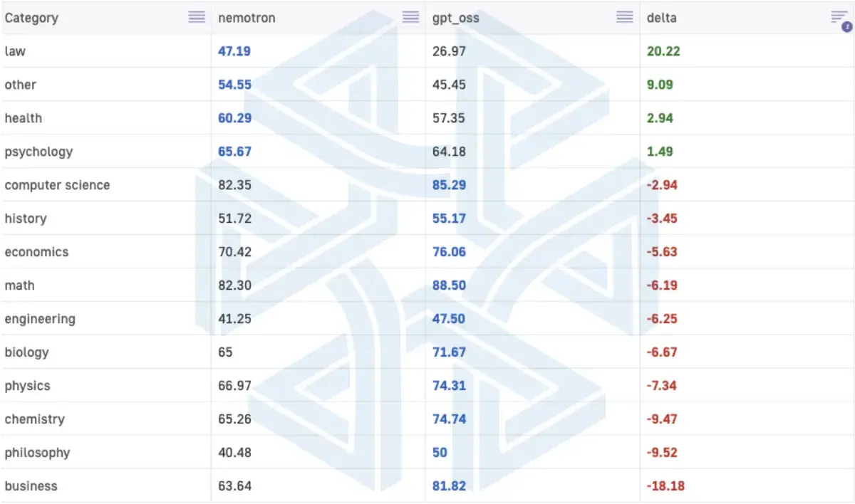Click the hamburger icon beside gpt_oss header
The height and width of the screenshot is (504, 855).
click(625, 17)
